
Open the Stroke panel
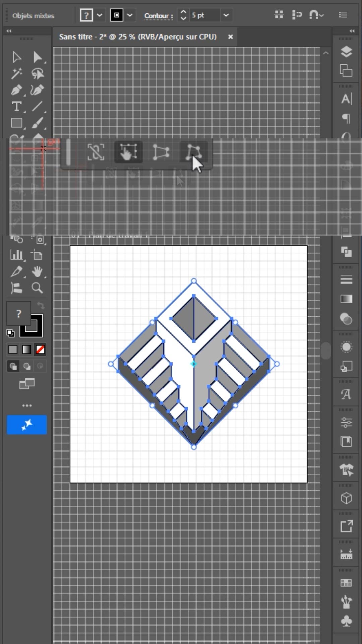[346, 280]
